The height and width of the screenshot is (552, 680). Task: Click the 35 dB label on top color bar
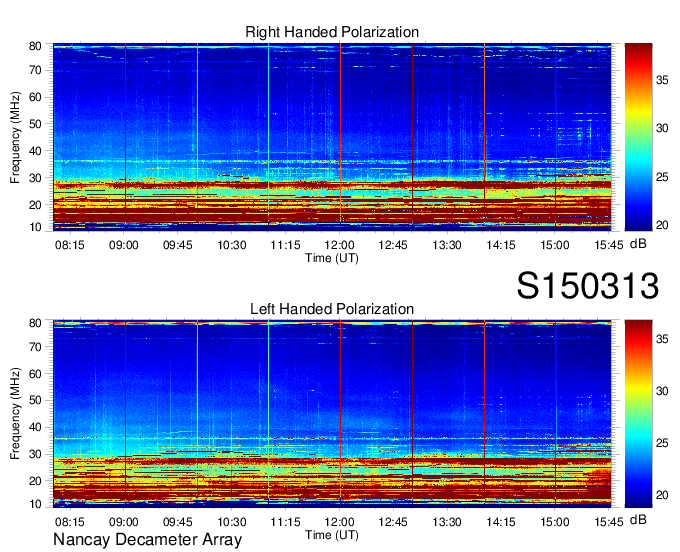pos(662,80)
